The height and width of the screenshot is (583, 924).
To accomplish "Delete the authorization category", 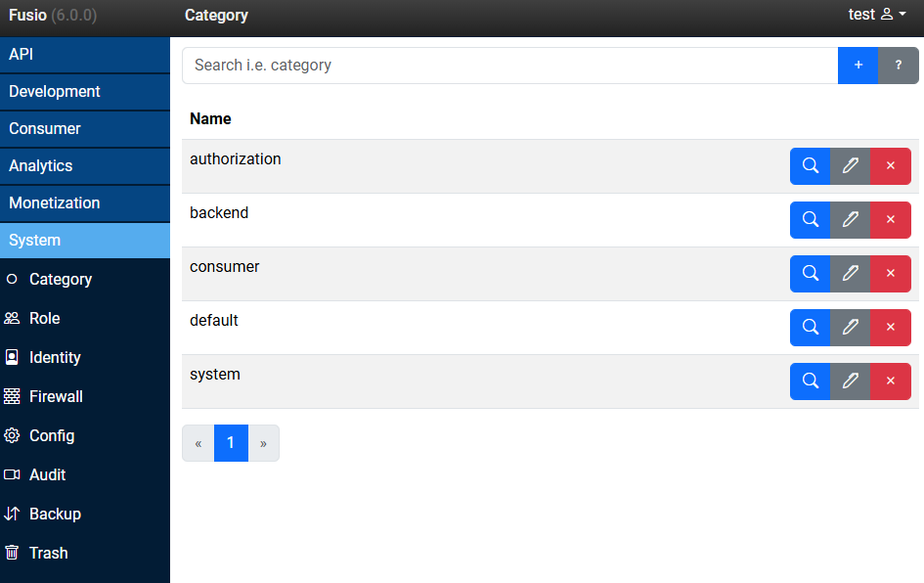I will (890, 166).
